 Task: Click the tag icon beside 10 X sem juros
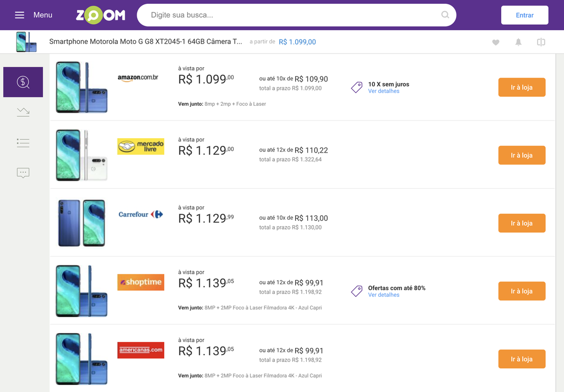357,88
